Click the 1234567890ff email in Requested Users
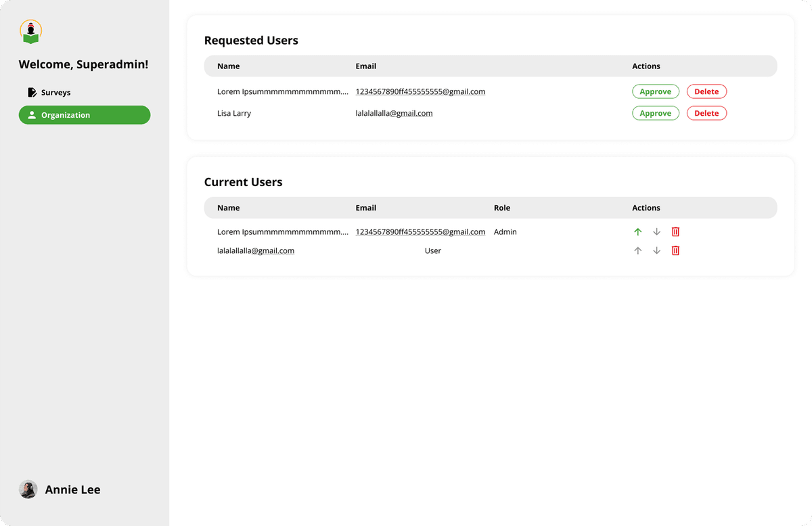Image resolution: width=812 pixels, height=526 pixels. click(420, 91)
